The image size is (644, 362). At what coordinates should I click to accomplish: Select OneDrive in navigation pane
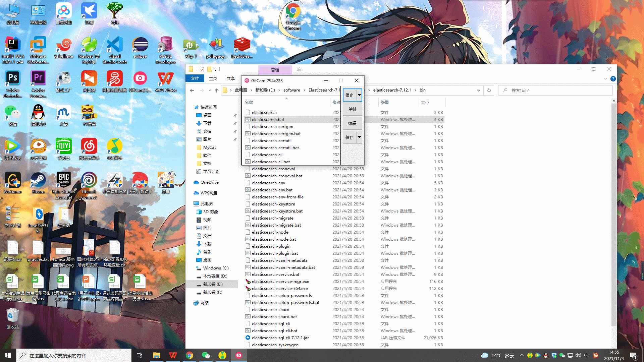(209, 182)
